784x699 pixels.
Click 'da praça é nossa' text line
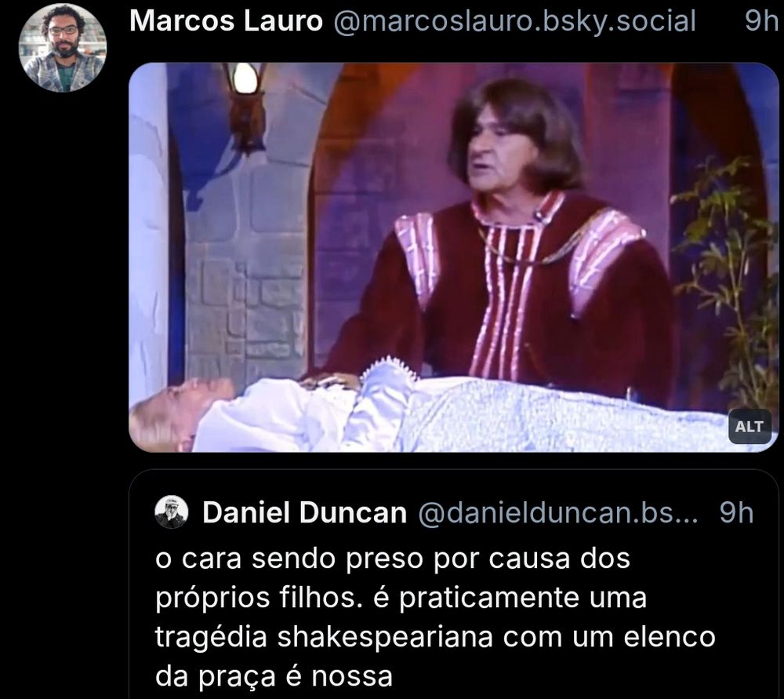(274, 676)
